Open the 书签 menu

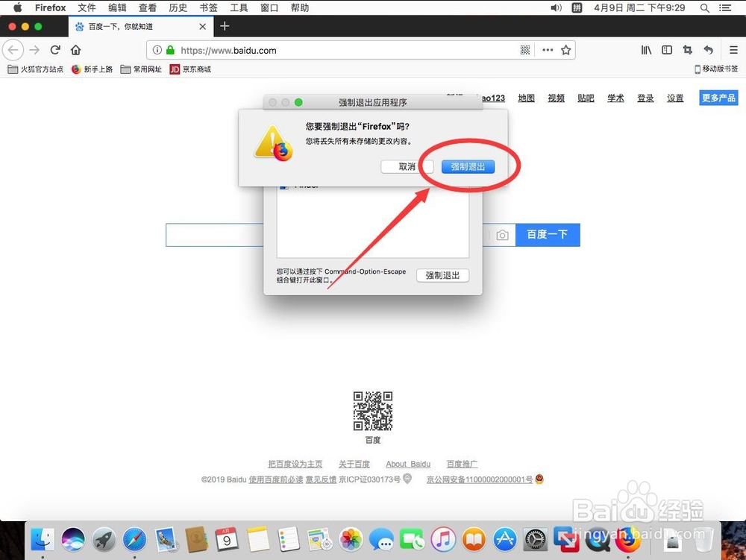tap(208, 7)
